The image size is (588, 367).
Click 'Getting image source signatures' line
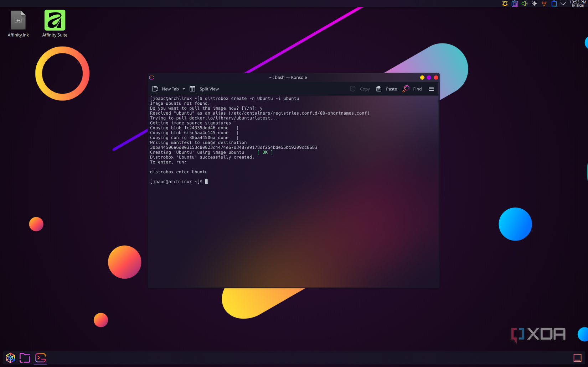190,123
